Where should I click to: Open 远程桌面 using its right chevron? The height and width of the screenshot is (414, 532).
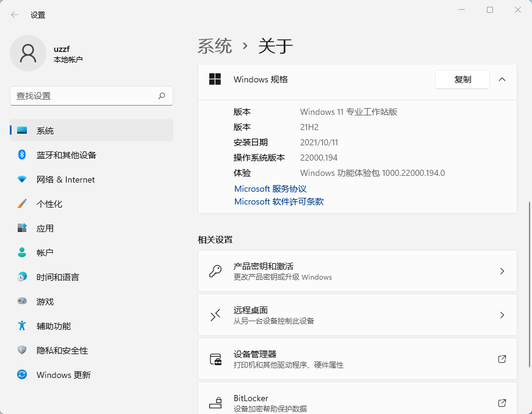(x=502, y=315)
